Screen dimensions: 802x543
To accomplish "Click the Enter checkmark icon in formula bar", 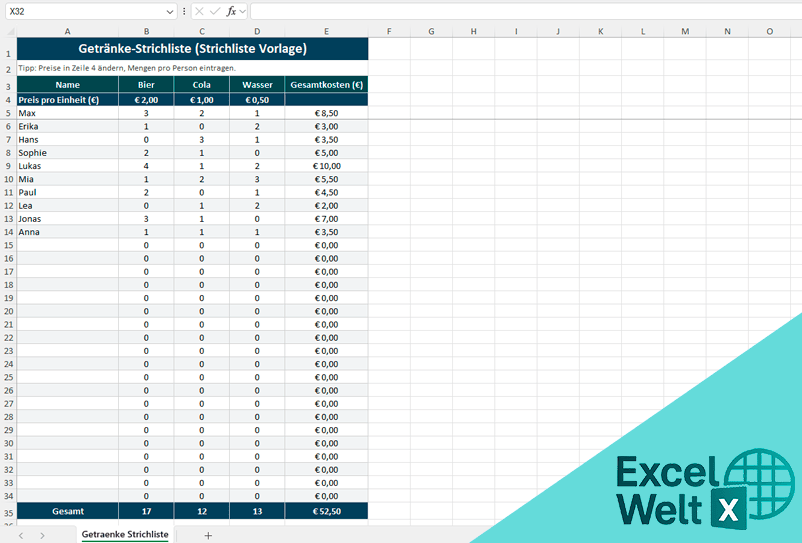I will [x=215, y=11].
